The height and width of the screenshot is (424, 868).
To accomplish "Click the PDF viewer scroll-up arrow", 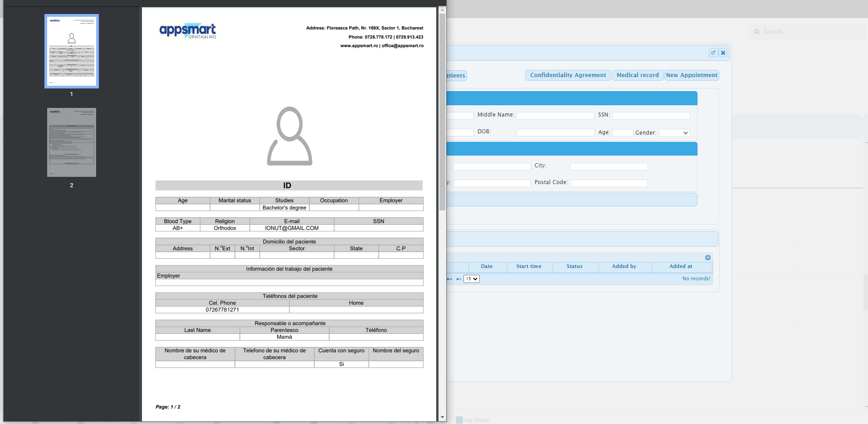I will (442, 10).
